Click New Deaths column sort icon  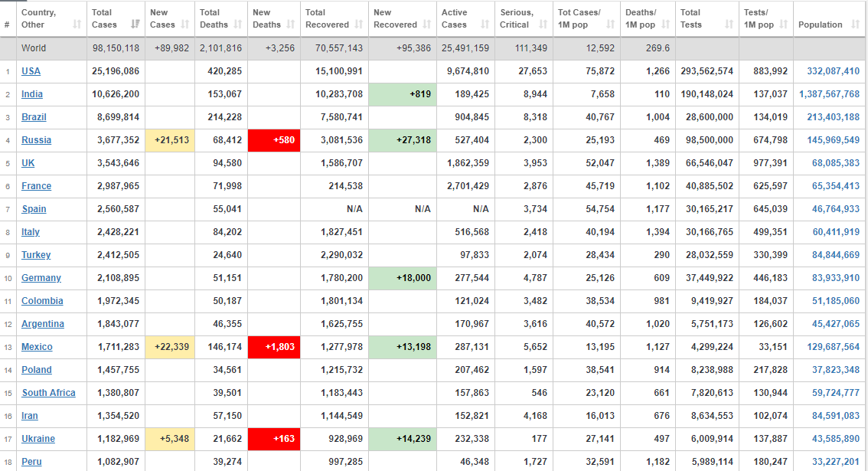click(x=291, y=25)
